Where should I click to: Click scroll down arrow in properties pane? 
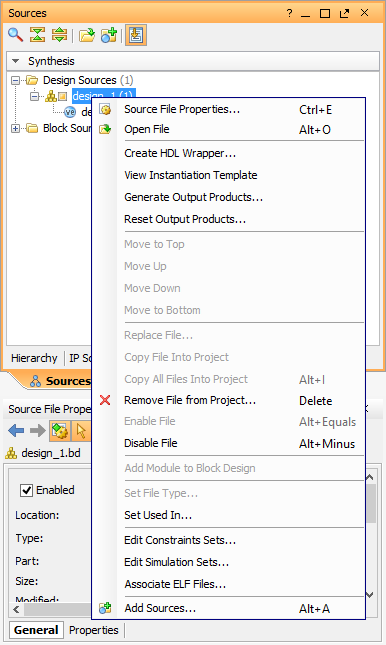pyautogui.click(x=370, y=595)
